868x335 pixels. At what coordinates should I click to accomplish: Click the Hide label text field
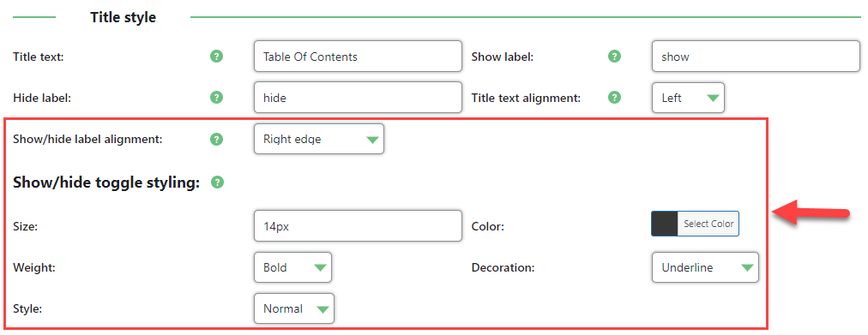click(358, 98)
